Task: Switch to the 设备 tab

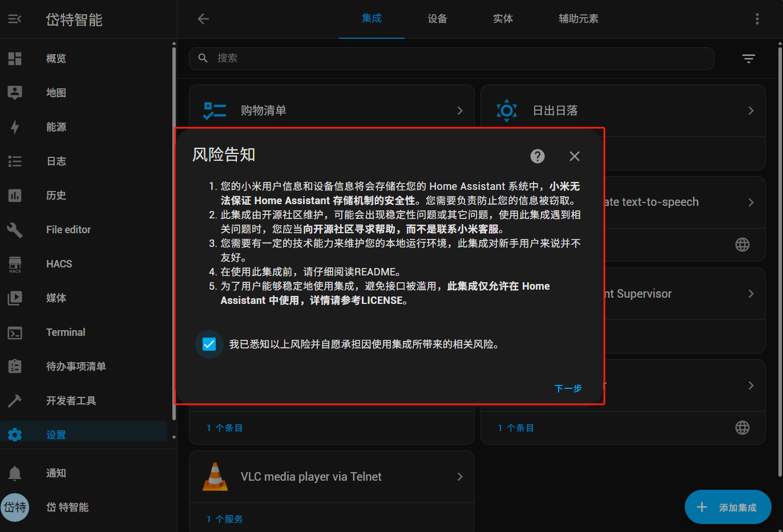Action: (437, 19)
